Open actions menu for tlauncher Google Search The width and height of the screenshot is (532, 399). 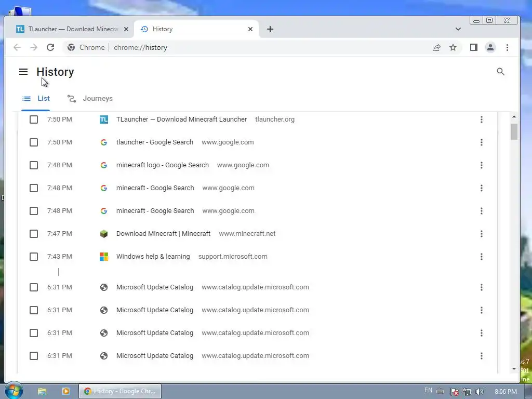click(482, 142)
